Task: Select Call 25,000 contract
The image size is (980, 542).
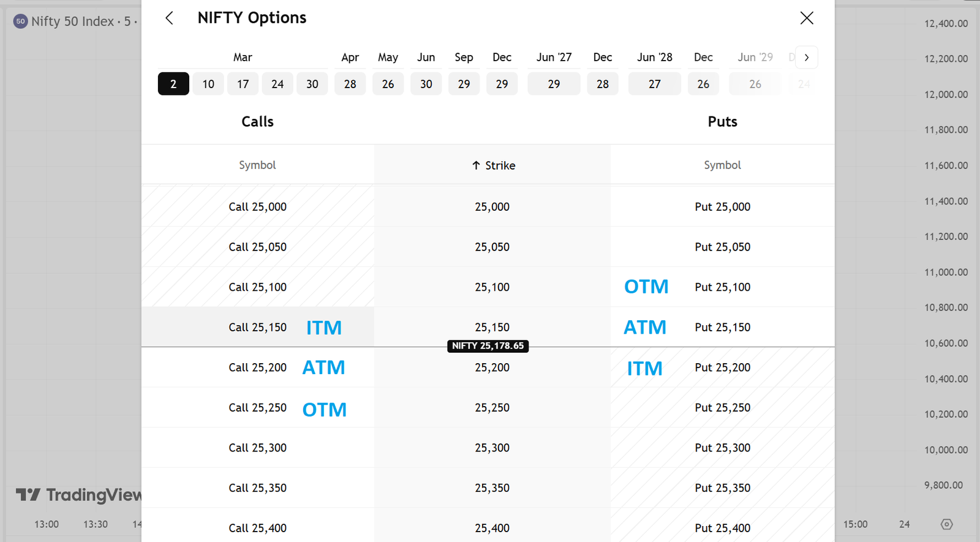Action: tap(258, 207)
